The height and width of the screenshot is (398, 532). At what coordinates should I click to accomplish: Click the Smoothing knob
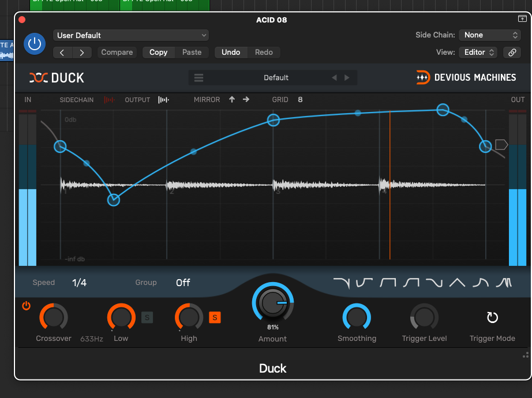pos(357,317)
